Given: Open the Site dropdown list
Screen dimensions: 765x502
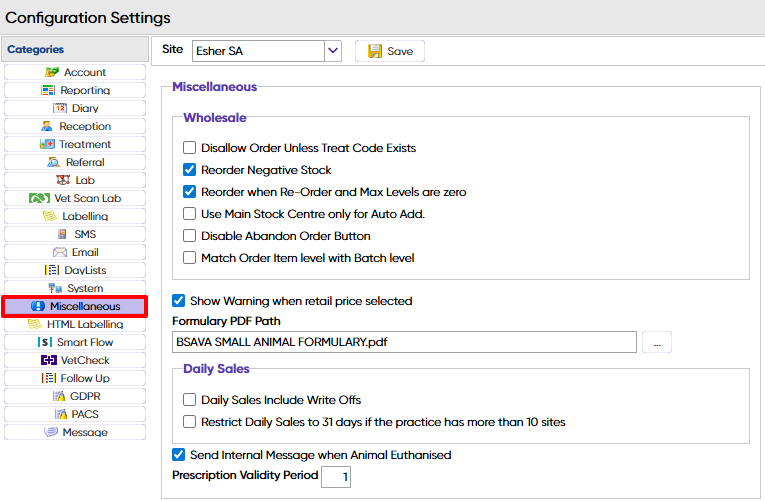Looking at the screenshot, I should click(333, 51).
